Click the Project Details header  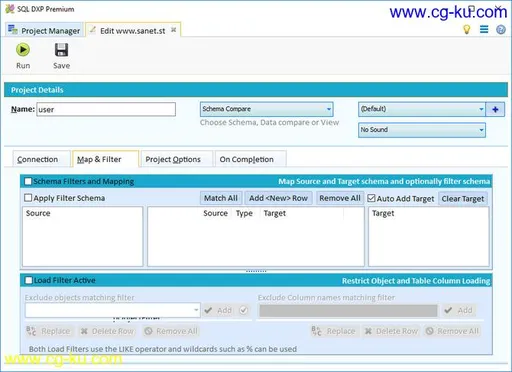pyautogui.click(x=256, y=90)
